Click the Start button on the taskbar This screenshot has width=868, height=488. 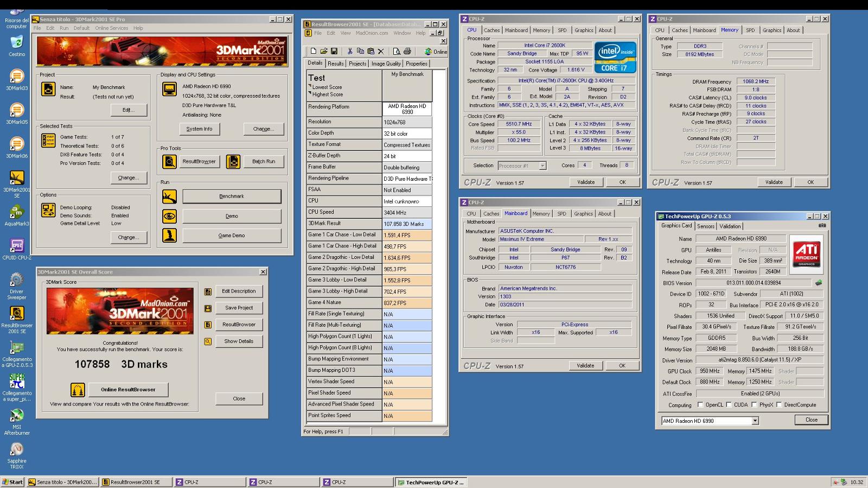(12, 482)
